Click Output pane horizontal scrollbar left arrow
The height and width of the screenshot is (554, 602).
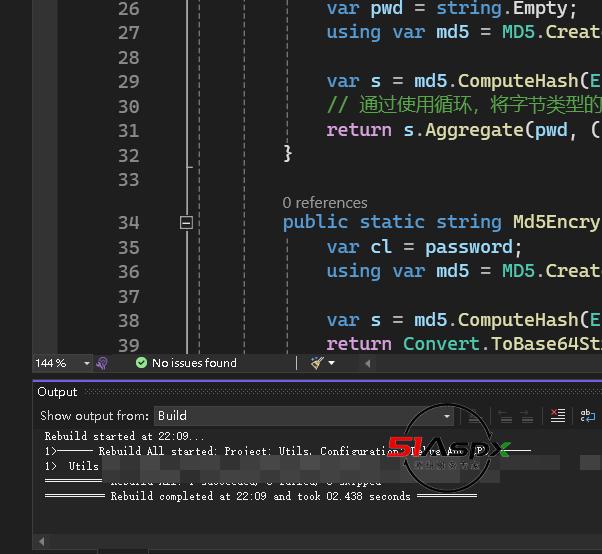click(x=41, y=541)
